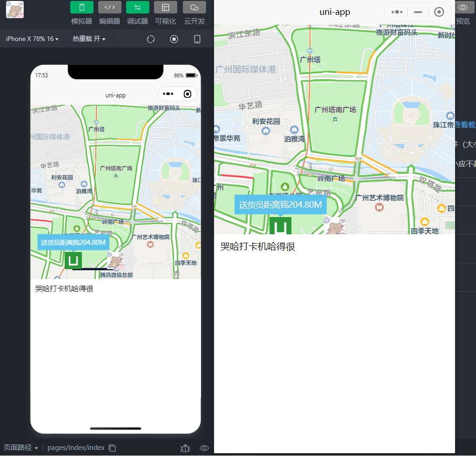Image resolution: width=476 pixels, height=456 pixels.
Task: Click 广州塔 metro station icon in detached map
Action: coord(310,50)
